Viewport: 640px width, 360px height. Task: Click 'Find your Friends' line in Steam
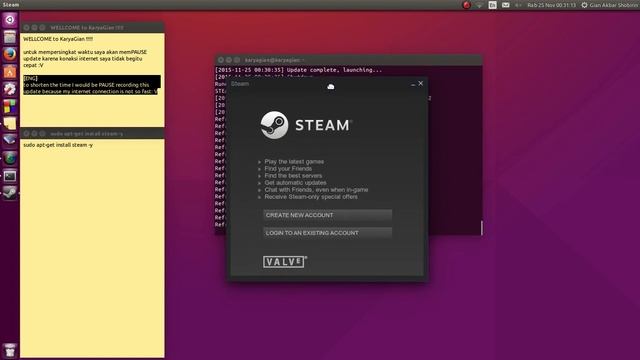pos(288,169)
